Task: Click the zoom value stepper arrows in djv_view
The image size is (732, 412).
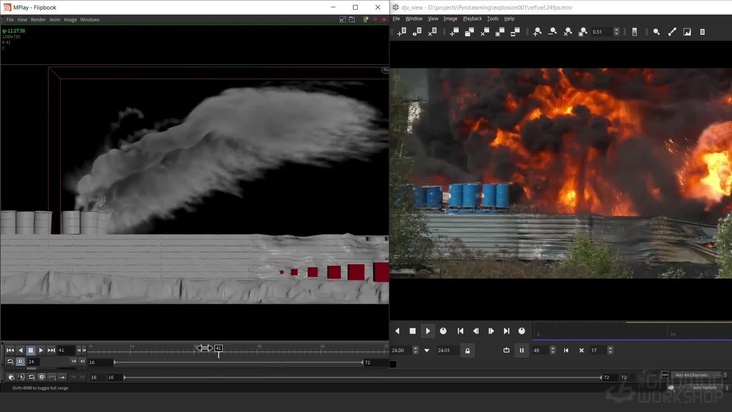Action: [616, 32]
